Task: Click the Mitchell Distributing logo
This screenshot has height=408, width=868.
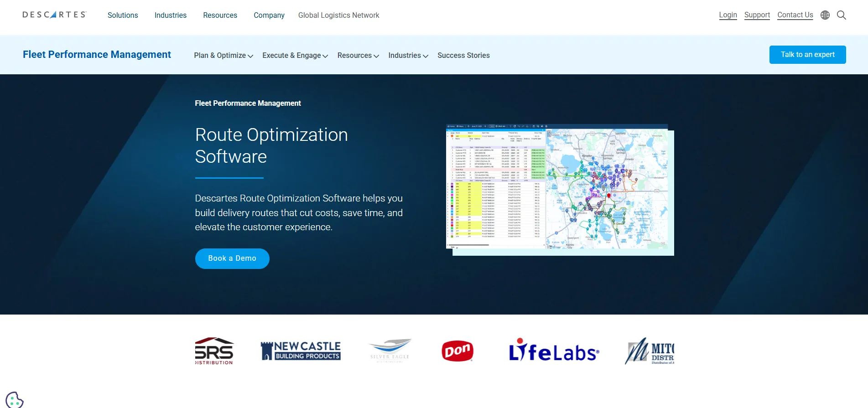Action: click(650, 351)
